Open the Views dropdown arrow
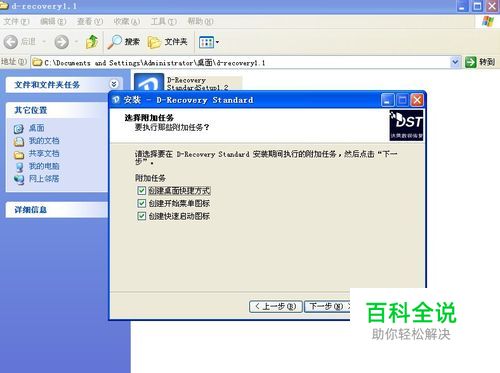500x373 pixels. point(217,42)
